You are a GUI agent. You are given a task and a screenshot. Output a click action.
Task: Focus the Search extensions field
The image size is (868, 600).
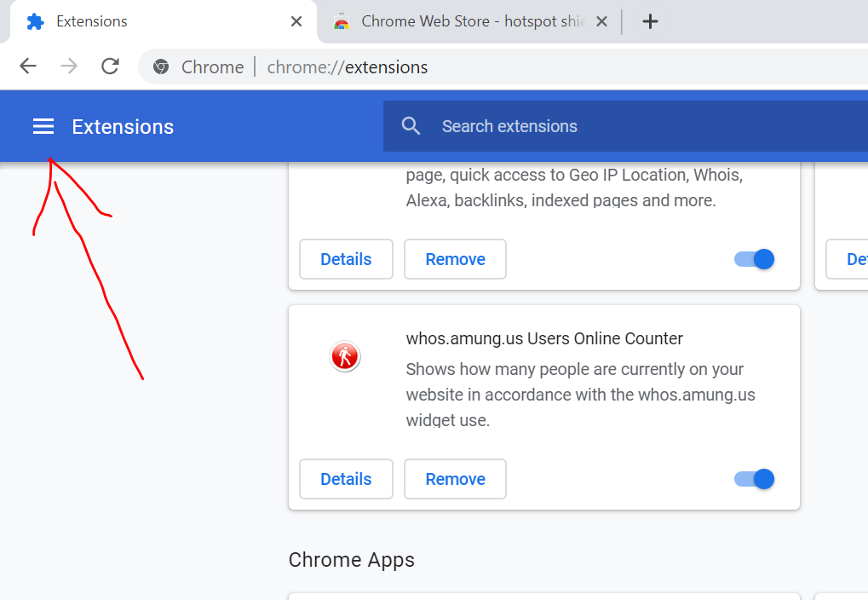[x=625, y=126]
